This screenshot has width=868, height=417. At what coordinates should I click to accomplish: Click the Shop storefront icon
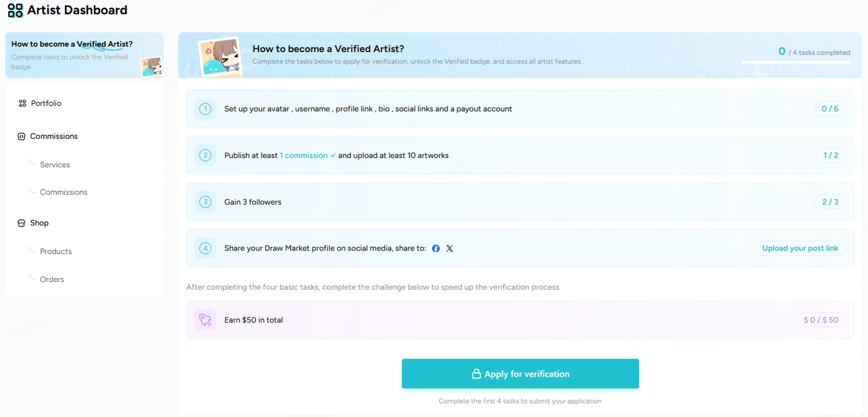tap(21, 223)
